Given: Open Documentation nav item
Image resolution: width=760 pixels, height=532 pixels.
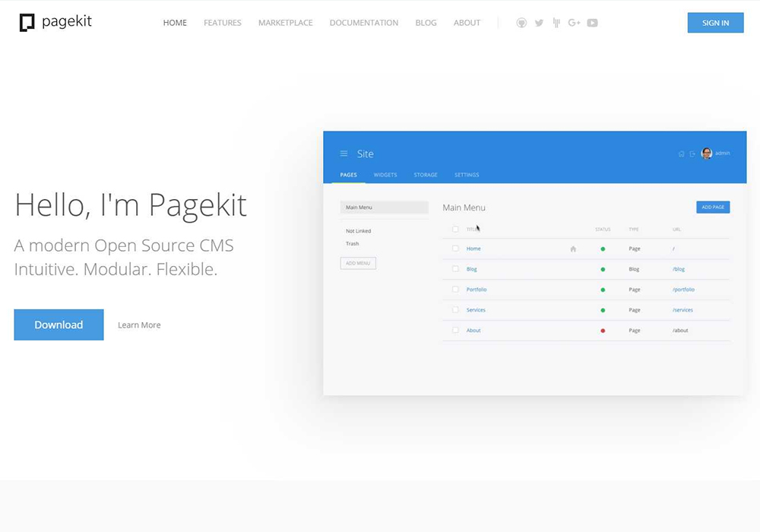Looking at the screenshot, I should 364,23.
